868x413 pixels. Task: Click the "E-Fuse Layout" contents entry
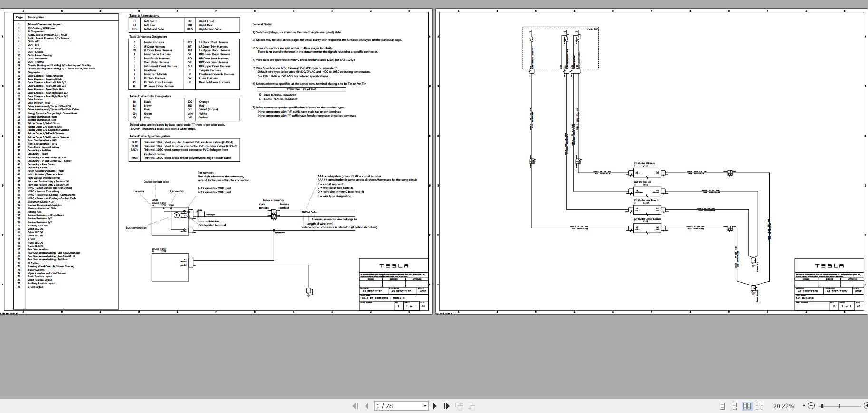point(35,287)
